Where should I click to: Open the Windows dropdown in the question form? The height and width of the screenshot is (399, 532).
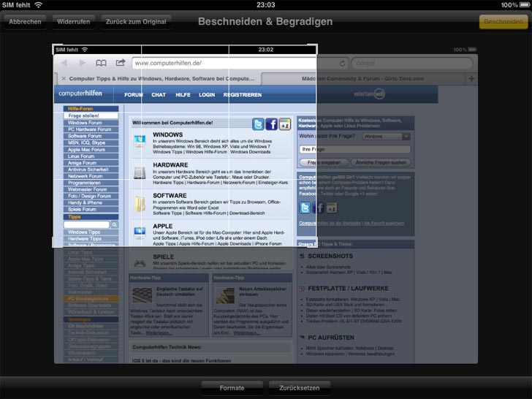386,136
